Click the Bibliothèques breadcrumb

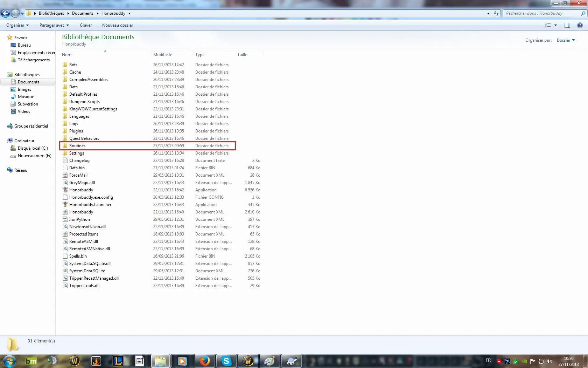click(51, 13)
